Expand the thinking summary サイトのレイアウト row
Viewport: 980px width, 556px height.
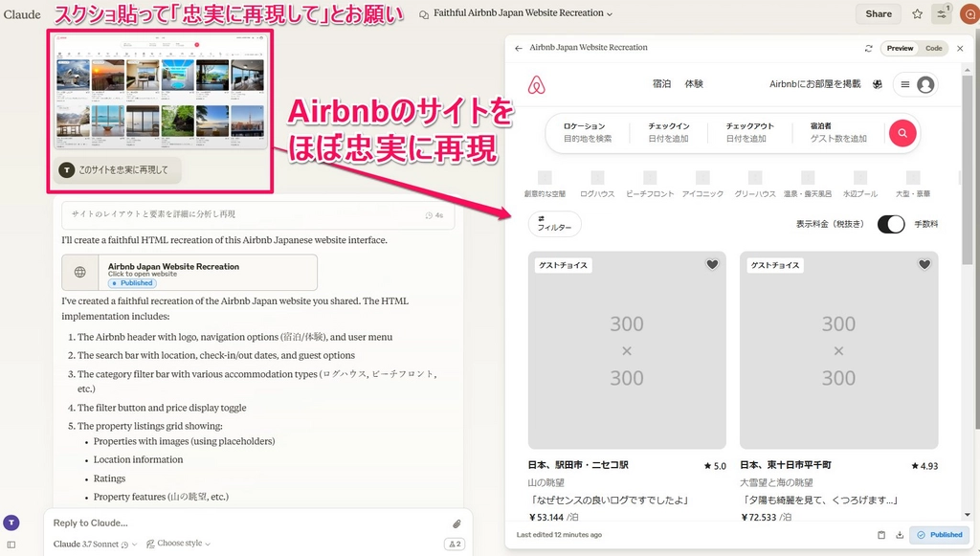[x=257, y=214]
